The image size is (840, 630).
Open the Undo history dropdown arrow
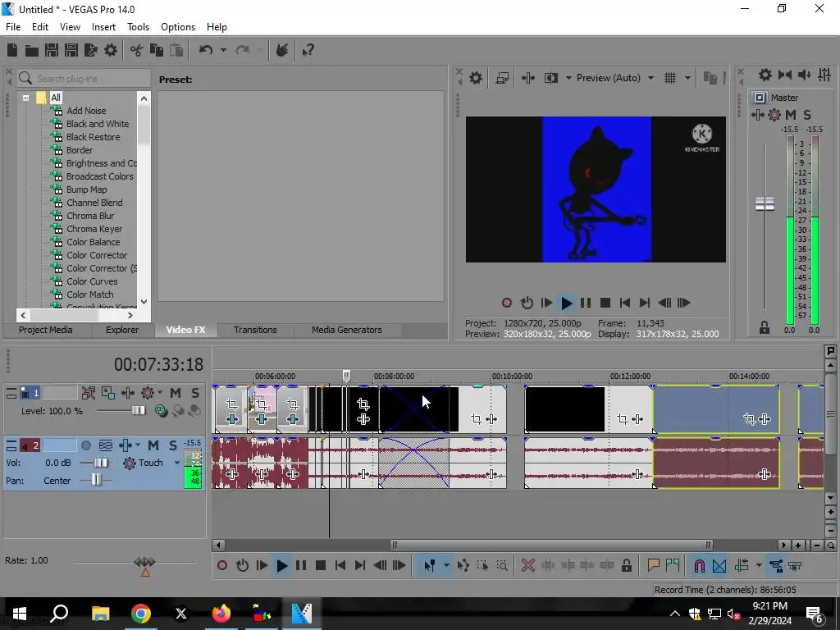[x=223, y=50]
